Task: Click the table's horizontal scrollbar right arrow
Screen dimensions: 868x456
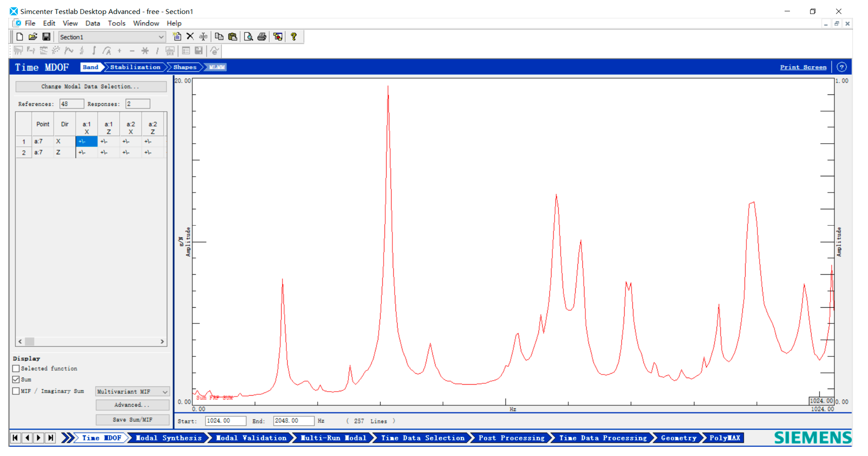Action: pos(162,341)
